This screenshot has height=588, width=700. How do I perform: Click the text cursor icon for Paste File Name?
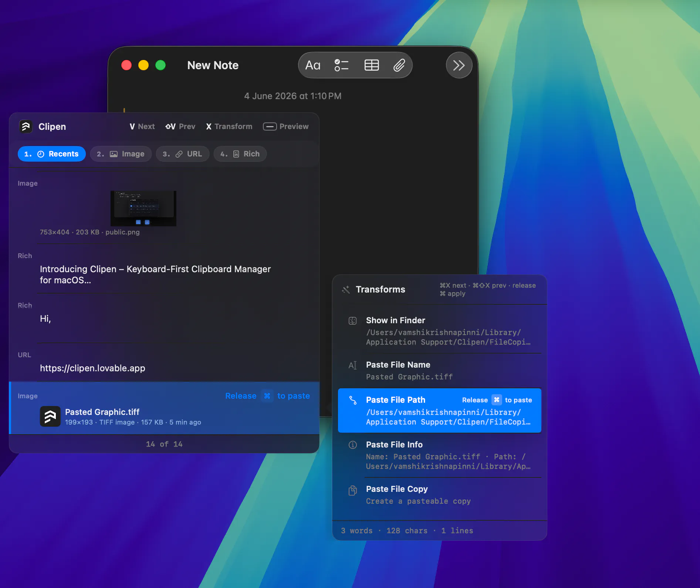tap(353, 365)
